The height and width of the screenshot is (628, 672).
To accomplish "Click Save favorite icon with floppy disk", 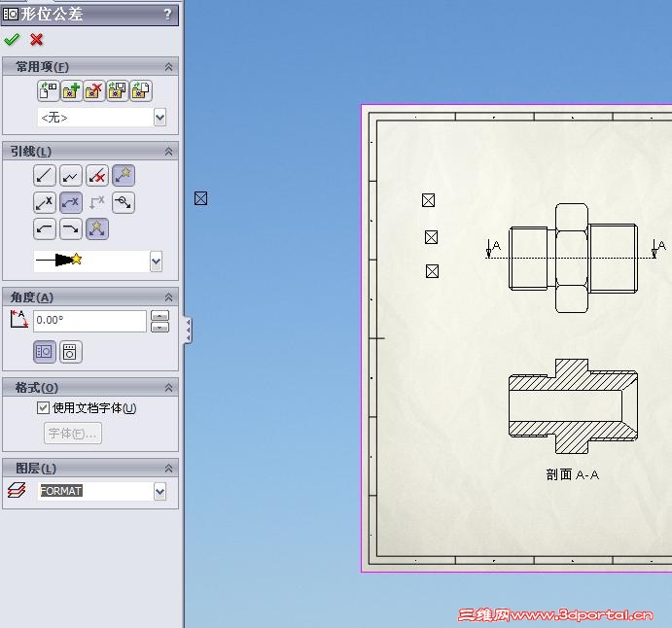I will pyautogui.click(x=118, y=90).
